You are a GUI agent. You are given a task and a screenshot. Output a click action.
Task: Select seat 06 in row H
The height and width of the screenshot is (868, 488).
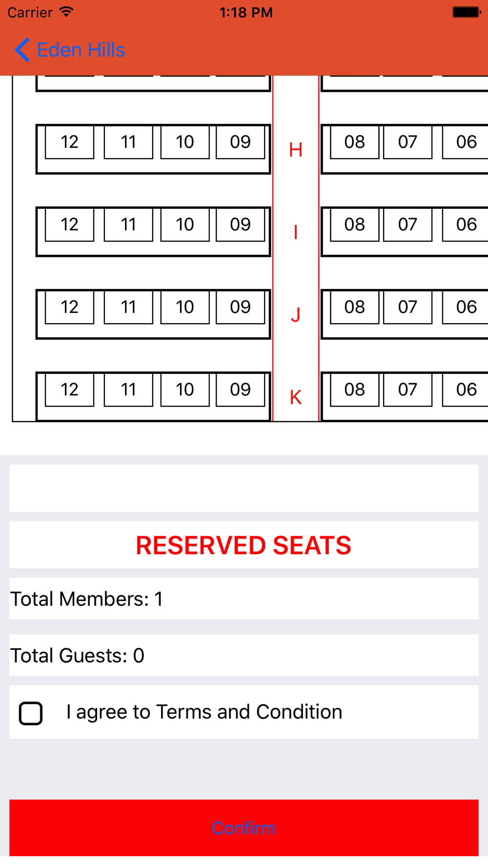click(x=466, y=142)
